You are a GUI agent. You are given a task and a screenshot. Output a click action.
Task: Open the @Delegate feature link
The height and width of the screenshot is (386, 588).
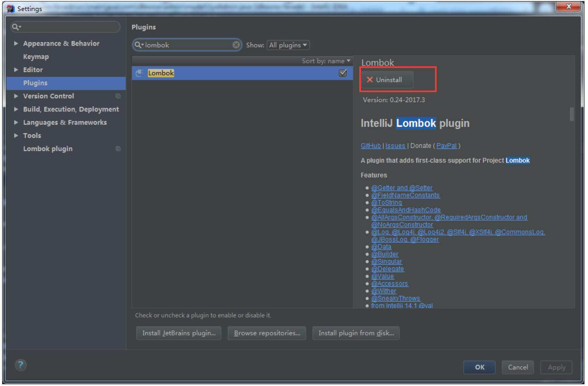(x=388, y=269)
